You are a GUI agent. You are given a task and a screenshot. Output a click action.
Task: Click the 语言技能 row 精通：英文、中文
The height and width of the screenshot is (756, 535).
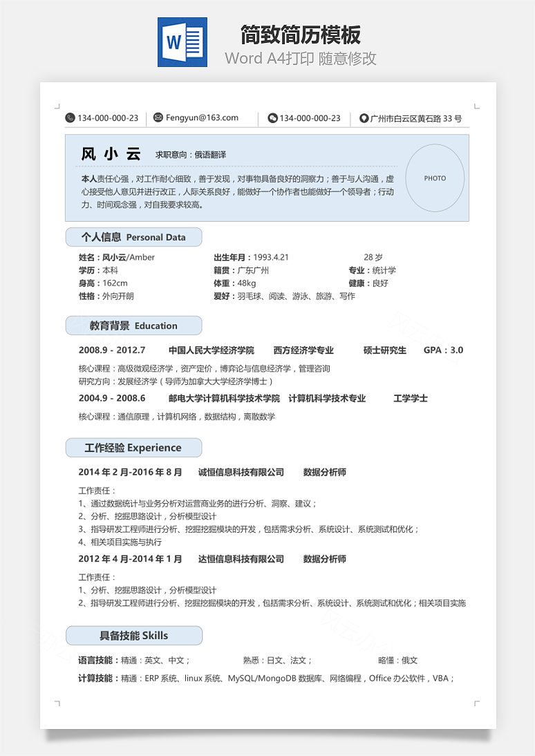pos(135,660)
